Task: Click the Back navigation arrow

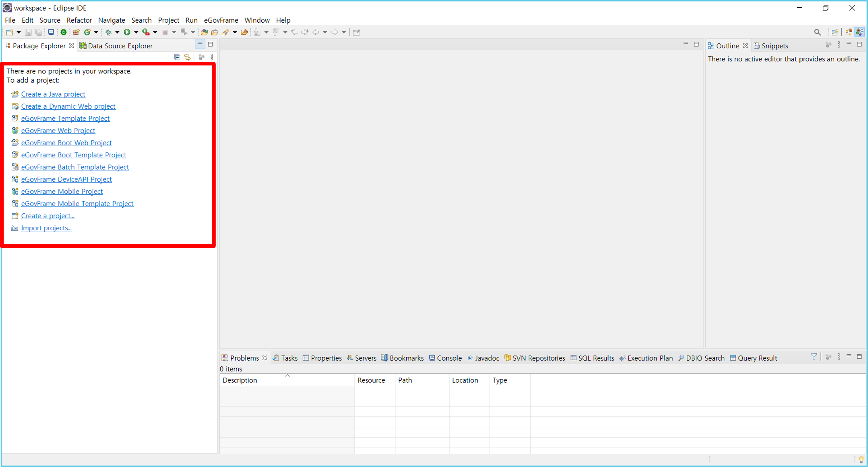Action: (x=316, y=32)
